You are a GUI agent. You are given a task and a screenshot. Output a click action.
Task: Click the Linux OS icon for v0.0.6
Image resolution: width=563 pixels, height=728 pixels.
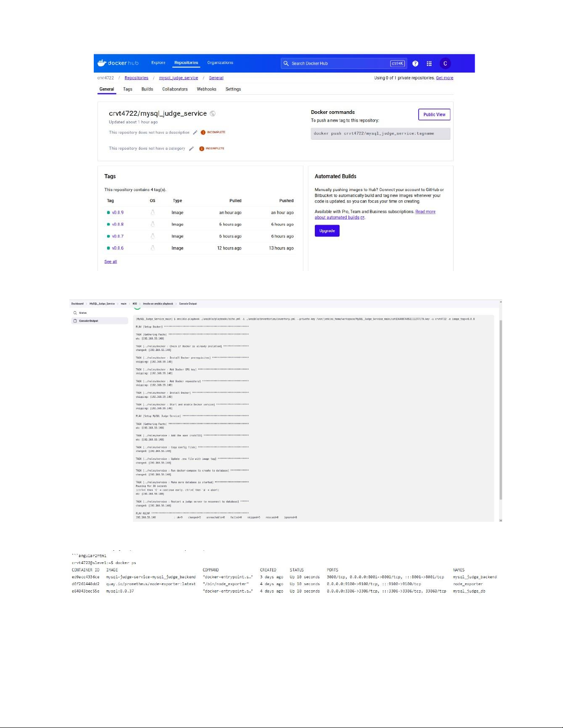153,248
